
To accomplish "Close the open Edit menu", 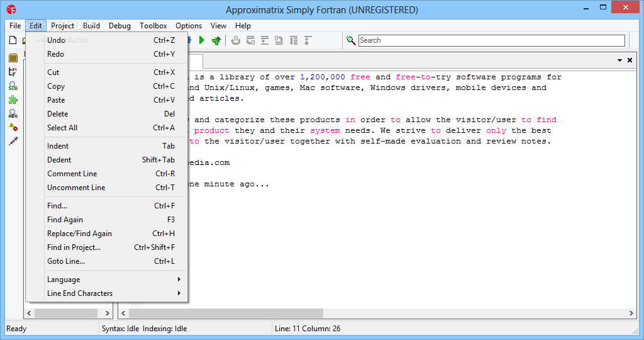I will (x=36, y=25).
